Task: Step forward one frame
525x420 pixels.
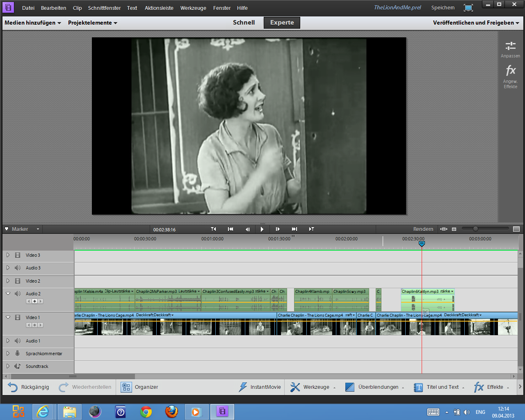Action: [278, 229]
